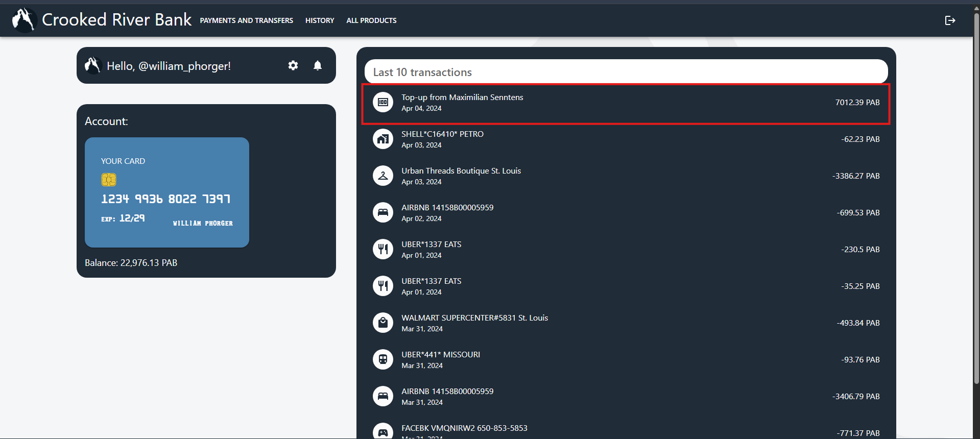Click UBER Missouri transport icon

[x=383, y=359]
